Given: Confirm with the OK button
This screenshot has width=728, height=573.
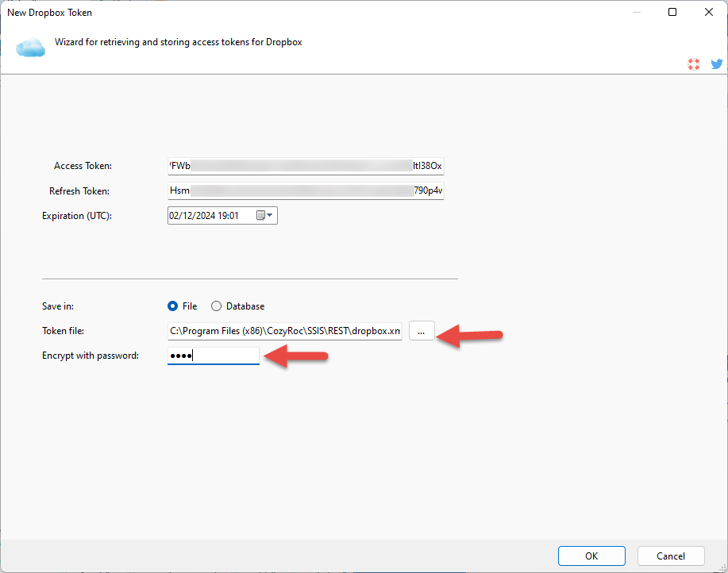Looking at the screenshot, I should (x=591, y=556).
